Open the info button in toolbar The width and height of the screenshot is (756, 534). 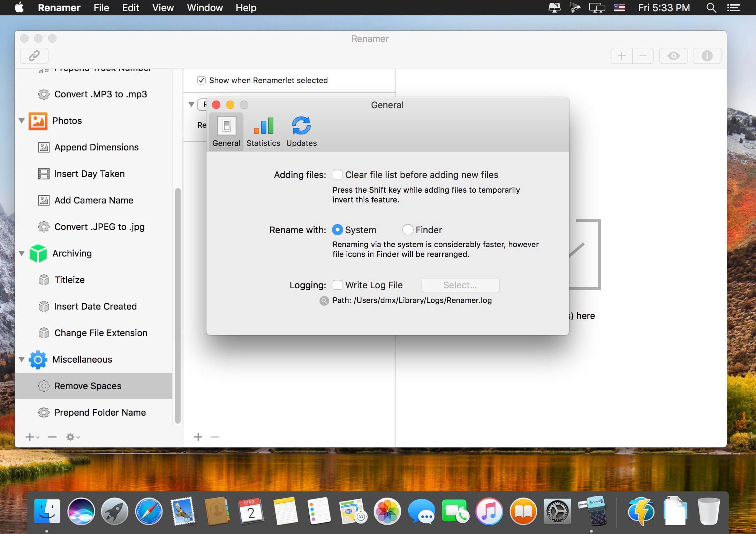pyautogui.click(x=707, y=56)
